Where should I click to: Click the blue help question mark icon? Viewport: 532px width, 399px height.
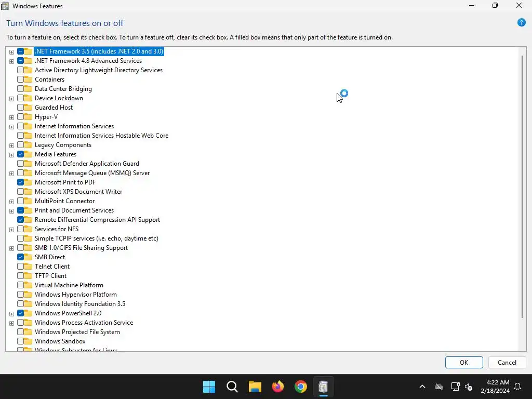pos(521,23)
